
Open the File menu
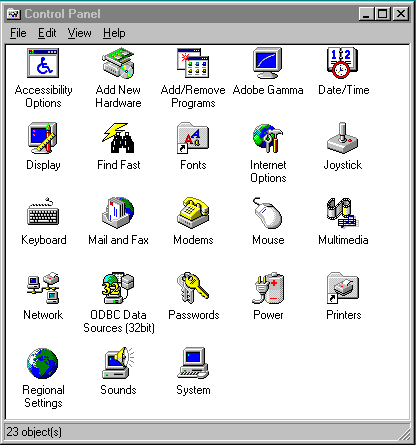click(x=18, y=33)
